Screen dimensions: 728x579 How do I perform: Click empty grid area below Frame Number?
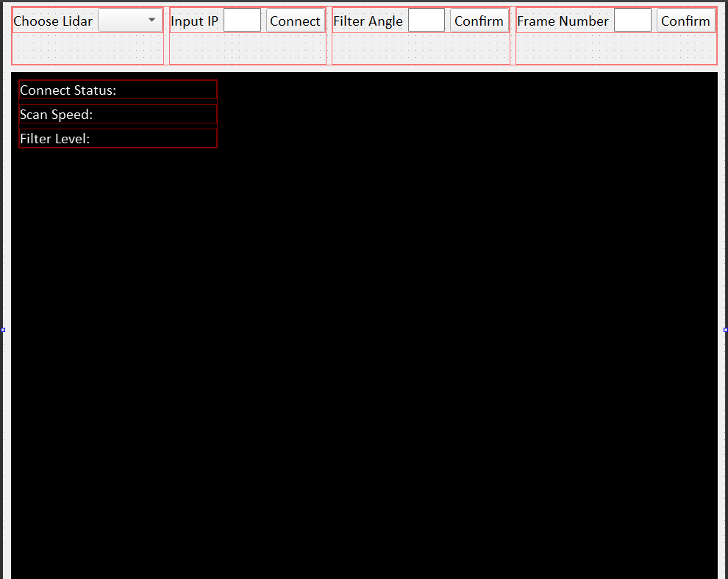(615, 49)
